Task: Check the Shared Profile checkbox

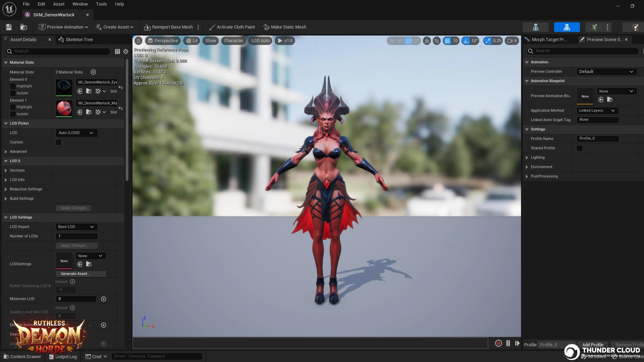Action: pyautogui.click(x=580, y=148)
